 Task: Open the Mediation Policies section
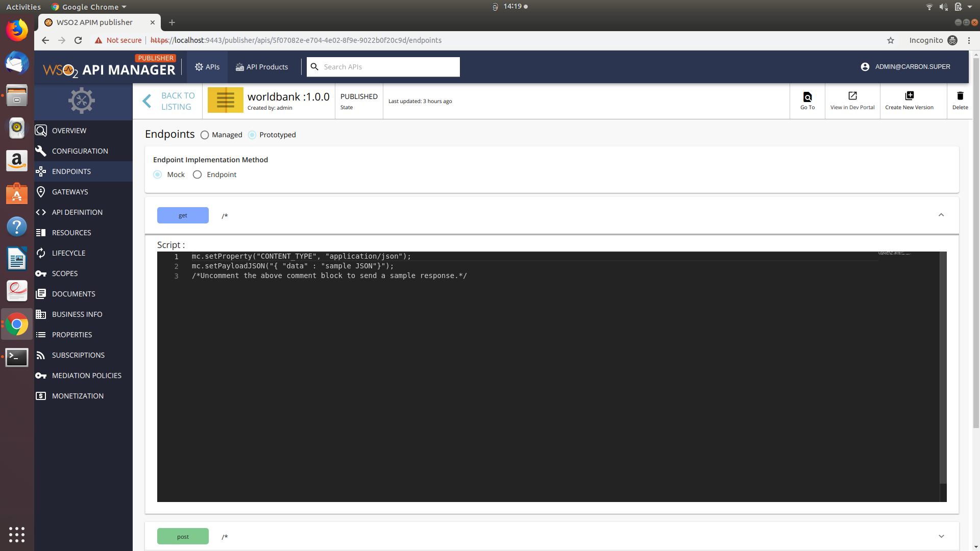(86, 375)
